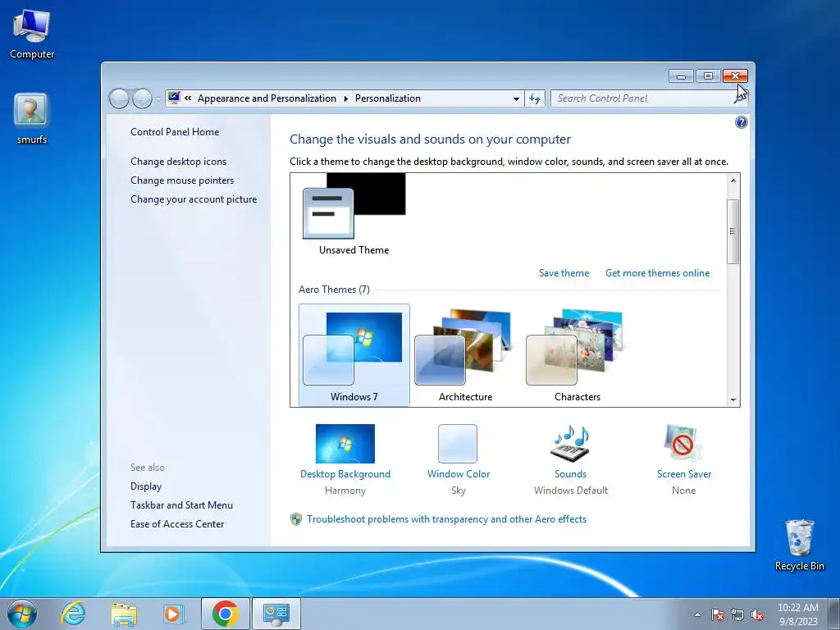The image size is (840, 630).
Task: Click the search magnifier icon
Action: pos(740,98)
